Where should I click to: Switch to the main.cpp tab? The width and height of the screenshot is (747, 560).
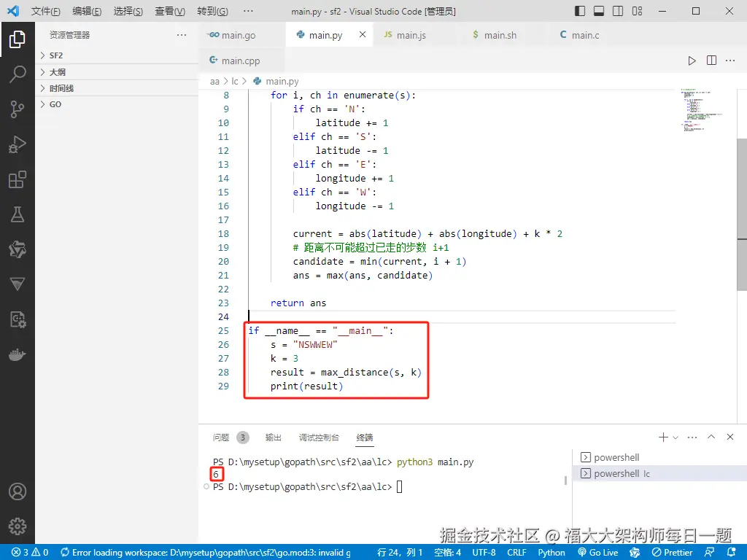point(241,61)
